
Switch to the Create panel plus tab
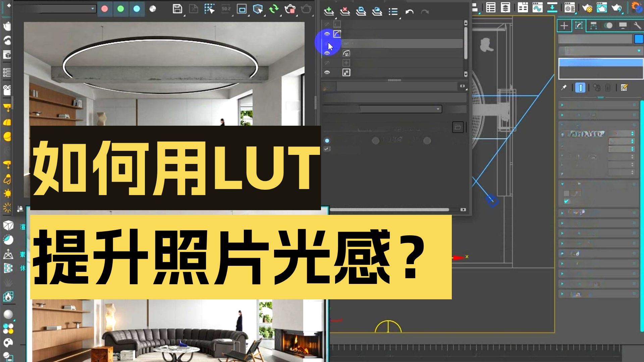pyautogui.click(x=564, y=26)
